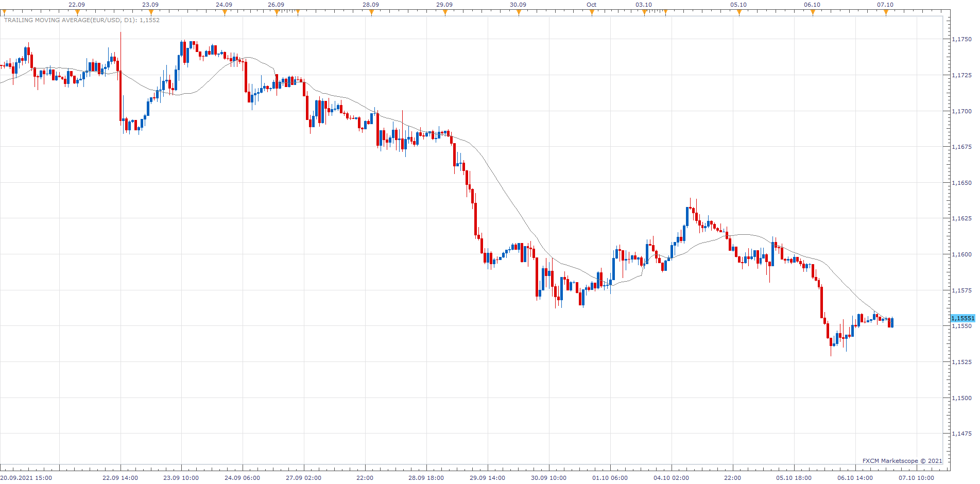Click the orange day marker under 03.10

pyautogui.click(x=644, y=13)
